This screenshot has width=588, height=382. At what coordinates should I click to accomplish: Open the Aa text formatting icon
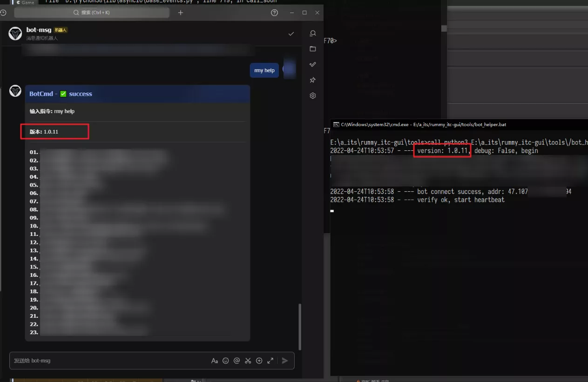(x=215, y=361)
